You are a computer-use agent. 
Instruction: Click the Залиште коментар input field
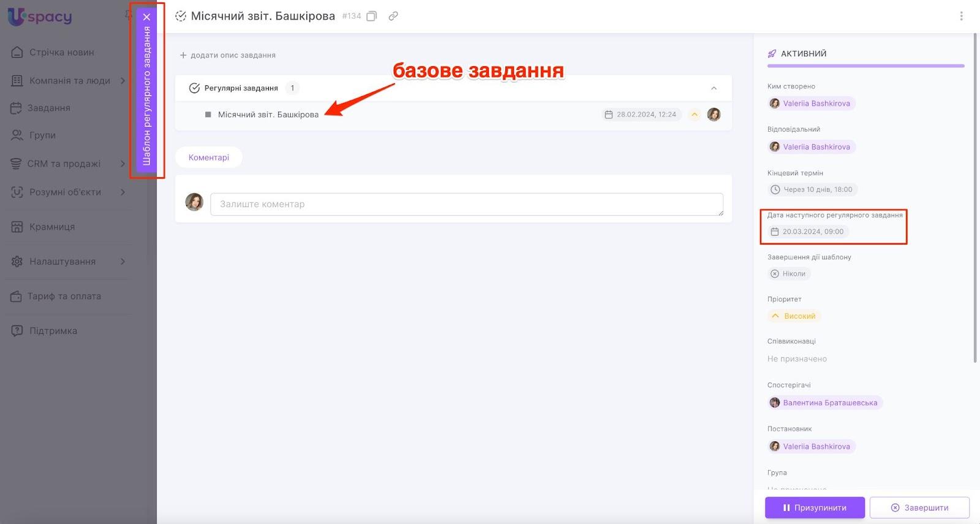click(x=467, y=204)
